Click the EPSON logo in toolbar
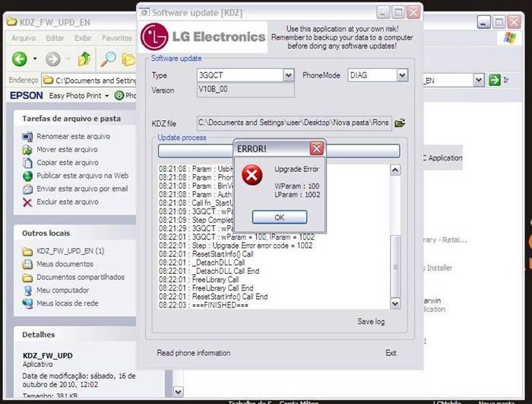Screen dimensions: 532x404 (27, 95)
